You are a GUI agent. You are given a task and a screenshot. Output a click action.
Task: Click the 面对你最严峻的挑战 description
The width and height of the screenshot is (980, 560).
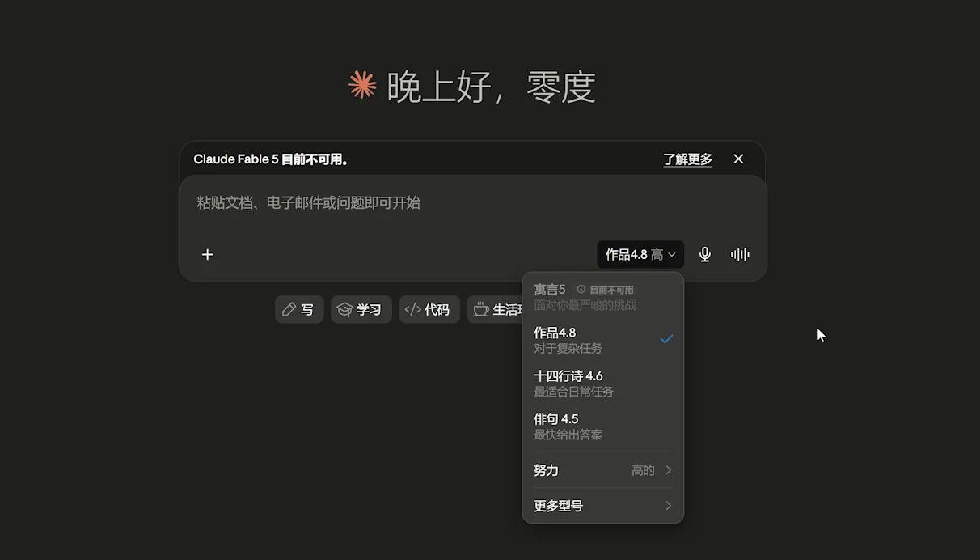click(x=585, y=305)
